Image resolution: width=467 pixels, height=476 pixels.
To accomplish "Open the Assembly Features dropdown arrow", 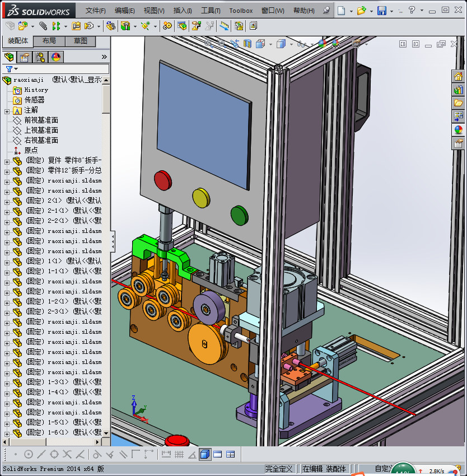I will [x=135, y=26].
